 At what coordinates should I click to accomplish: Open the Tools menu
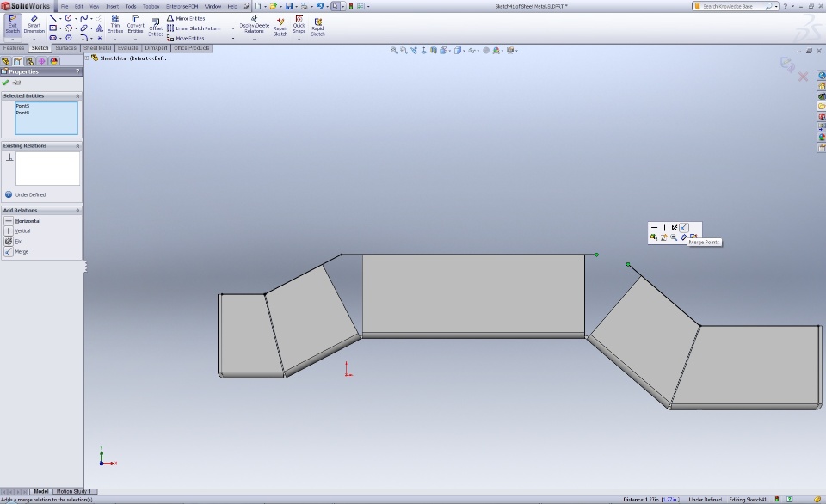[131, 6]
